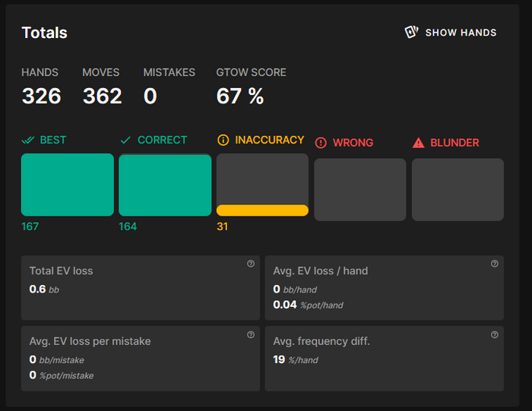Click the GTOW SCORE 67 % value
This screenshot has height=411, width=532.
(x=240, y=96)
